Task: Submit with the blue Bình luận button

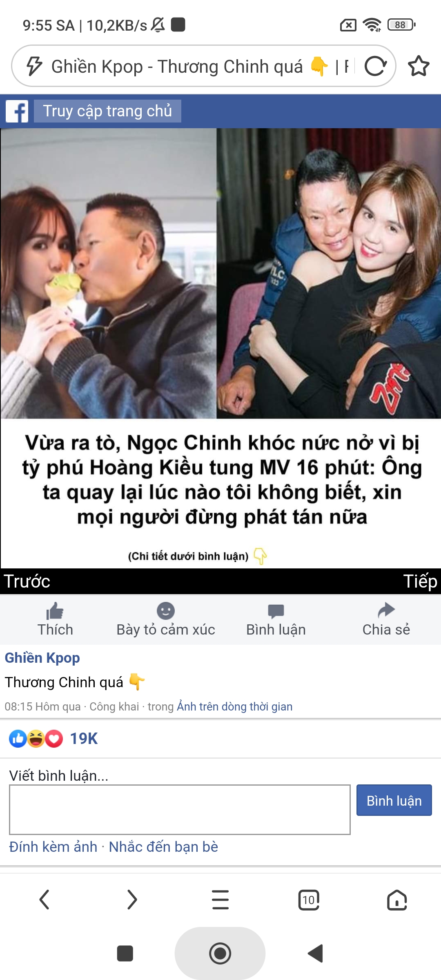Action: (394, 800)
